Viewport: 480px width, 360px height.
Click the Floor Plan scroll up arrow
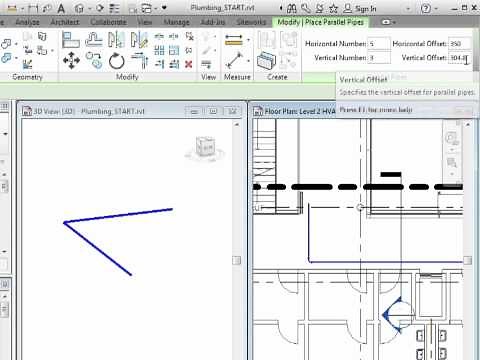468,124
